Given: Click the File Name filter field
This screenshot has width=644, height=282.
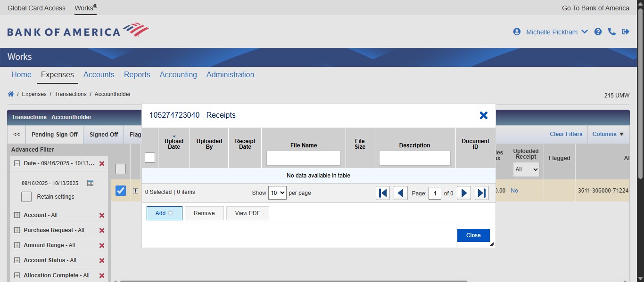Looking at the screenshot, I should pyautogui.click(x=304, y=158).
